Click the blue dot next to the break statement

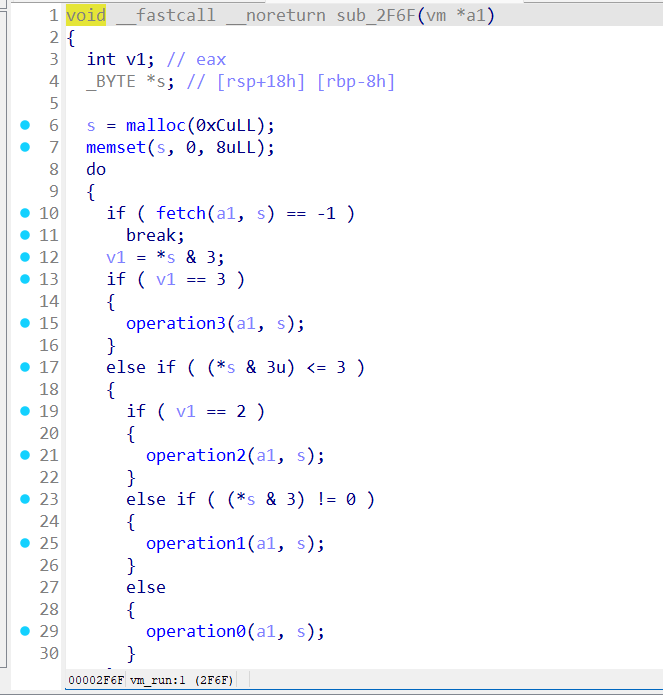(25, 235)
